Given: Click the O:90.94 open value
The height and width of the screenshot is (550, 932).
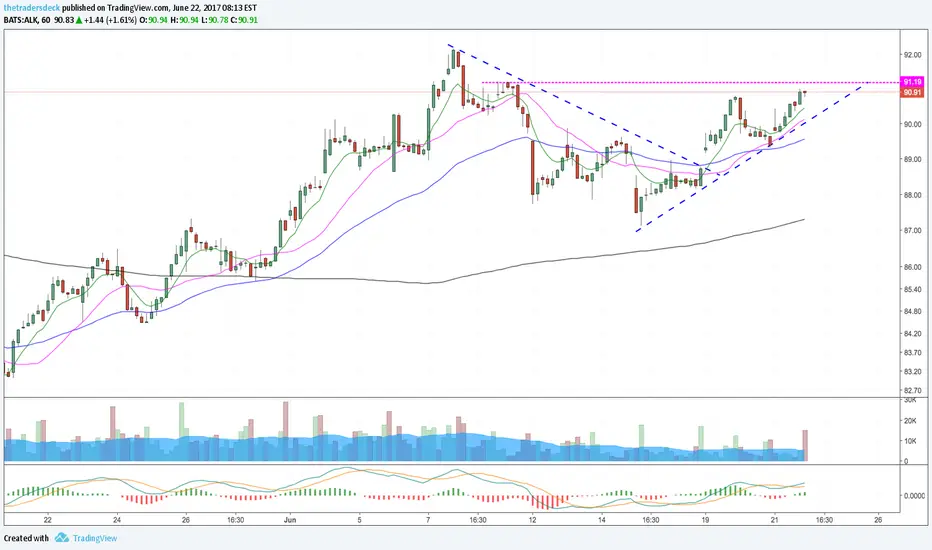Looking at the screenshot, I should coord(151,20).
